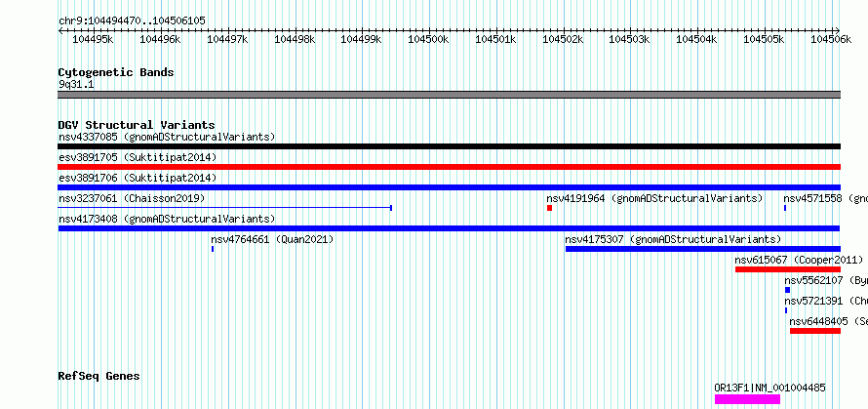Open the nsv6448405 variant label

pyautogui.click(x=829, y=321)
